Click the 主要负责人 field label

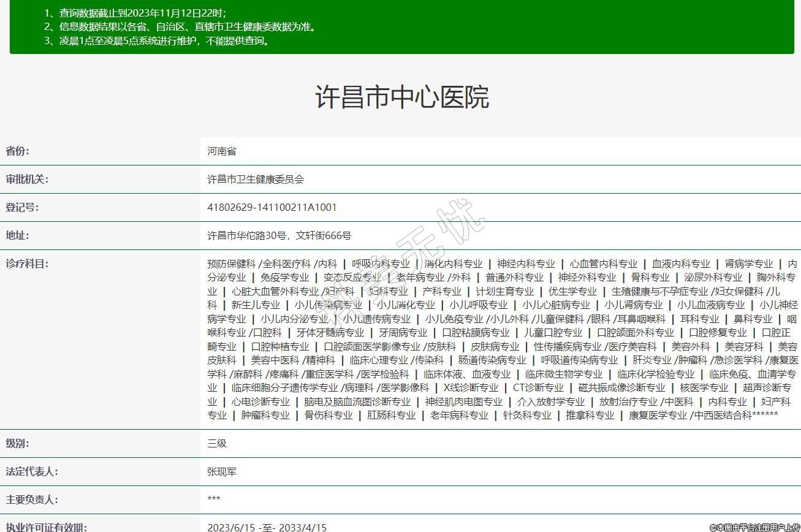[x=32, y=500]
